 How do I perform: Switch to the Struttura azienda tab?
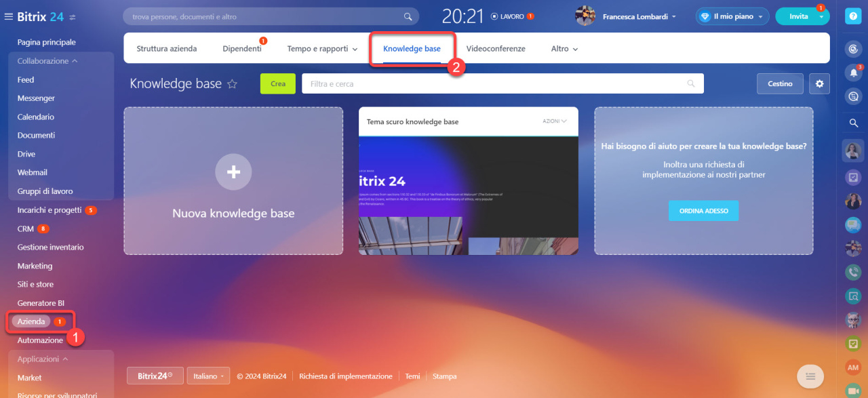167,48
